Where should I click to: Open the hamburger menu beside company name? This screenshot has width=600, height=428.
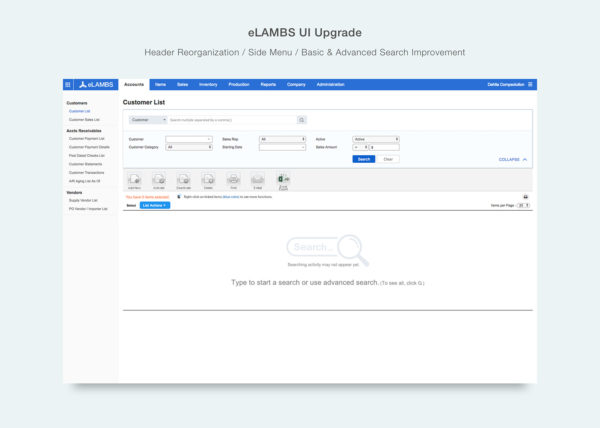[530, 85]
